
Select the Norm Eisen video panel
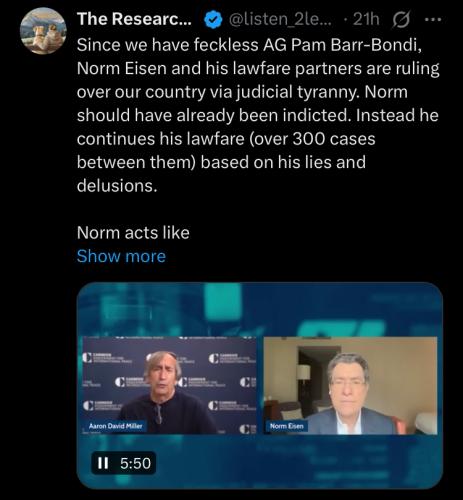tap(350, 385)
